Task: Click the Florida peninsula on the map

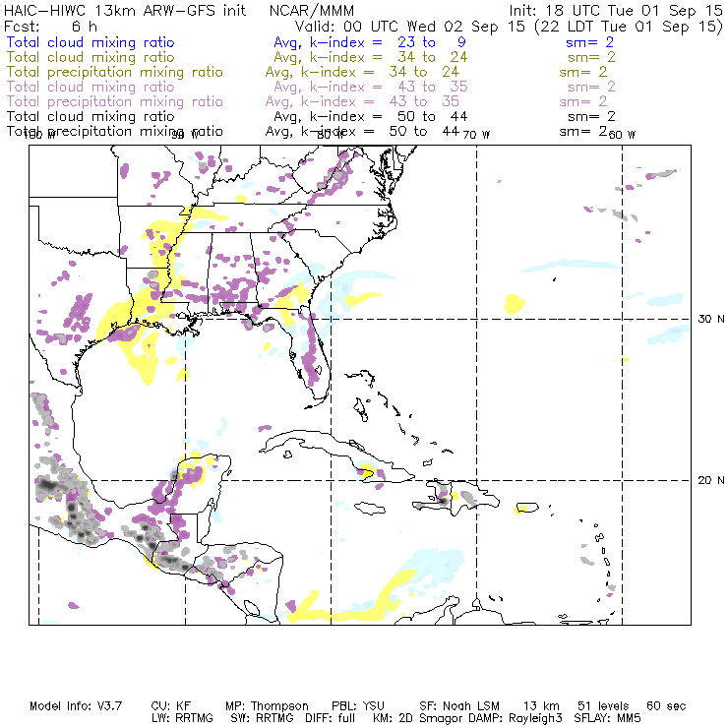Action: tap(310, 357)
